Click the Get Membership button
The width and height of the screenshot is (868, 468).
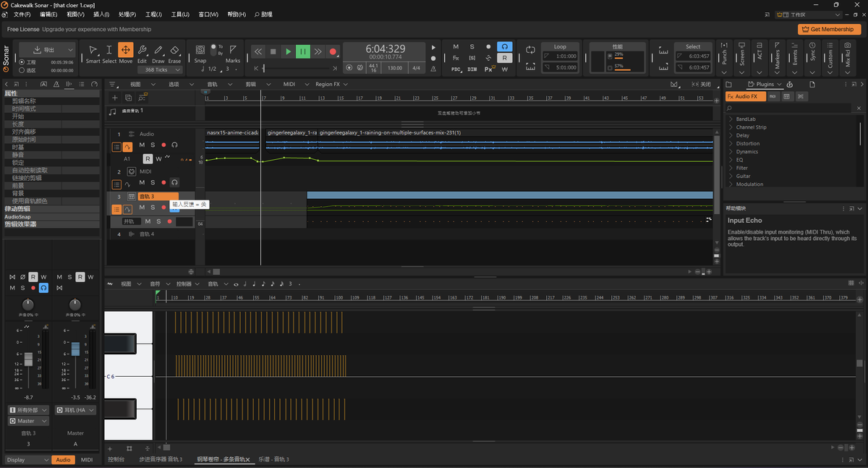(x=829, y=29)
